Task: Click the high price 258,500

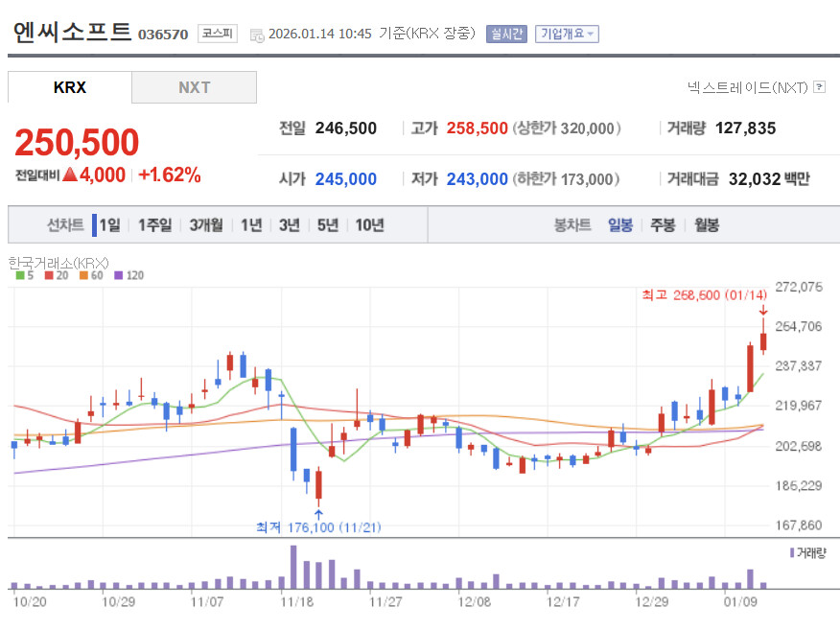Action: click(x=477, y=128)
